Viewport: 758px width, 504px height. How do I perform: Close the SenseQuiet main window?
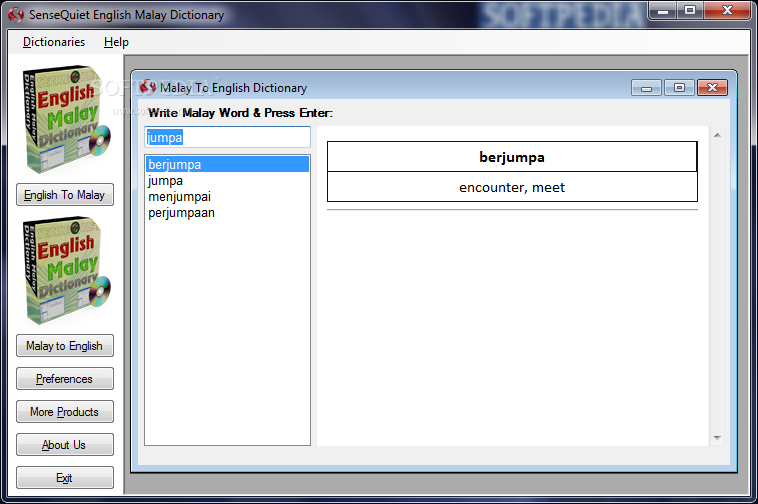[728, 10]
